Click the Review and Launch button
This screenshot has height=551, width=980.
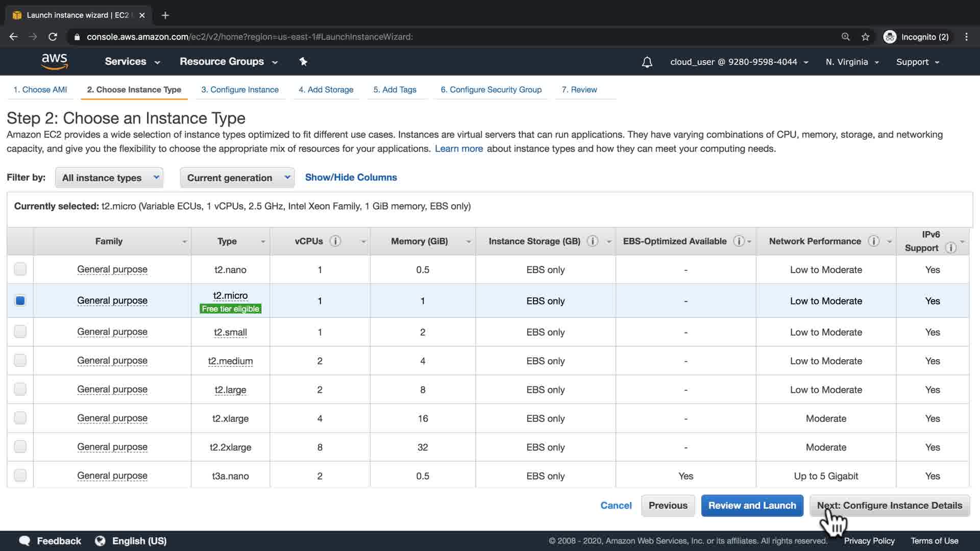pyautogui.click(x=752, y=506)
